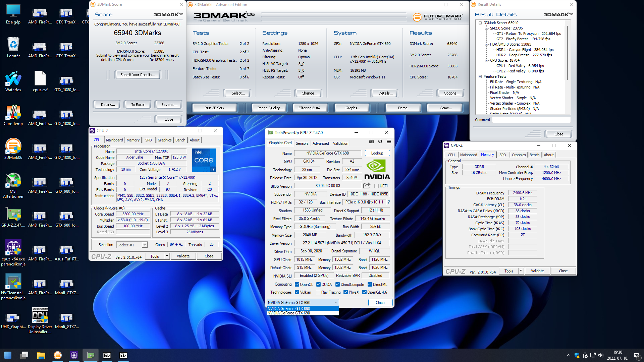Switch to Sensors tab in GPU-Z
Screen dimensions: 644x362
click(x=302, y=143)
